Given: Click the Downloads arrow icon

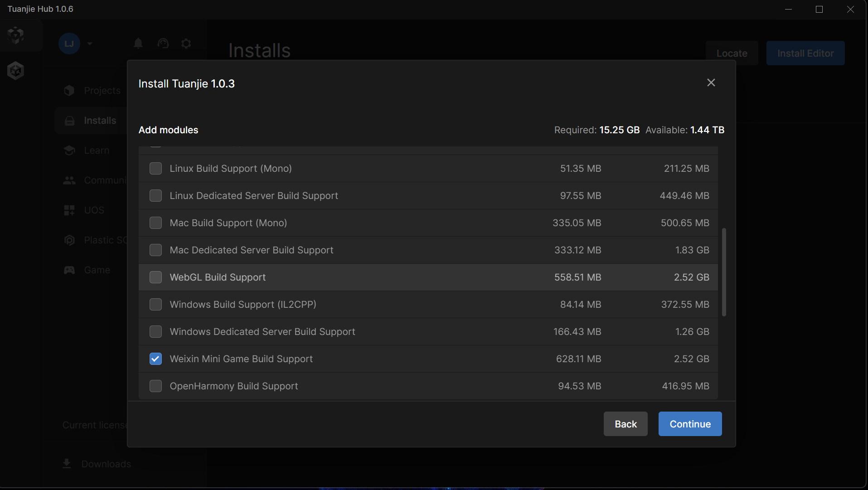Looking at the screenshot, I should point(67,464).
